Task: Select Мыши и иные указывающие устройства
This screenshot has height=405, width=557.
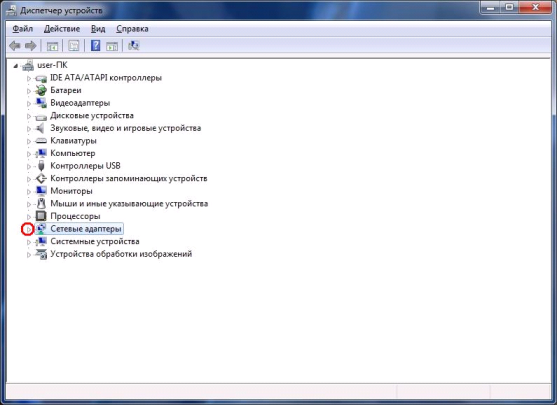Action: (x=129, y=204)
